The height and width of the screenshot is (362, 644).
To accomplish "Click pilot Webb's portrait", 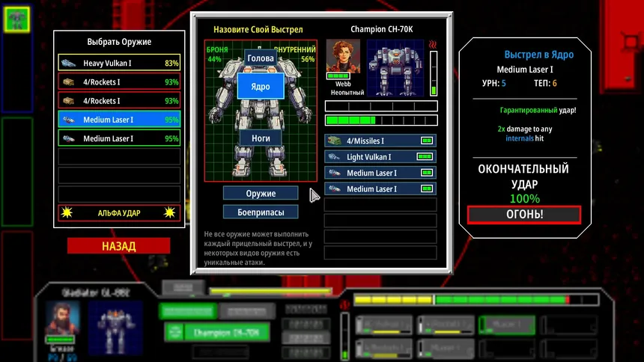I will click(x=343, y=56).
